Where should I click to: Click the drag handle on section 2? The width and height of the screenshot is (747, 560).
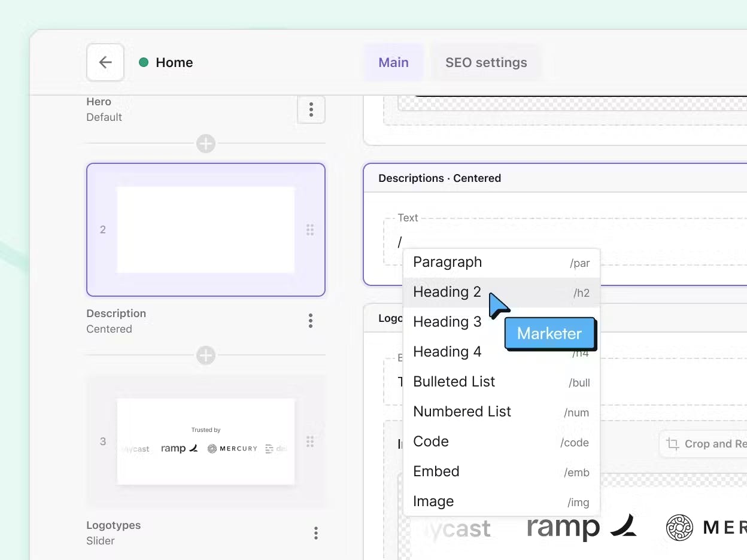[x=310, y=230]
